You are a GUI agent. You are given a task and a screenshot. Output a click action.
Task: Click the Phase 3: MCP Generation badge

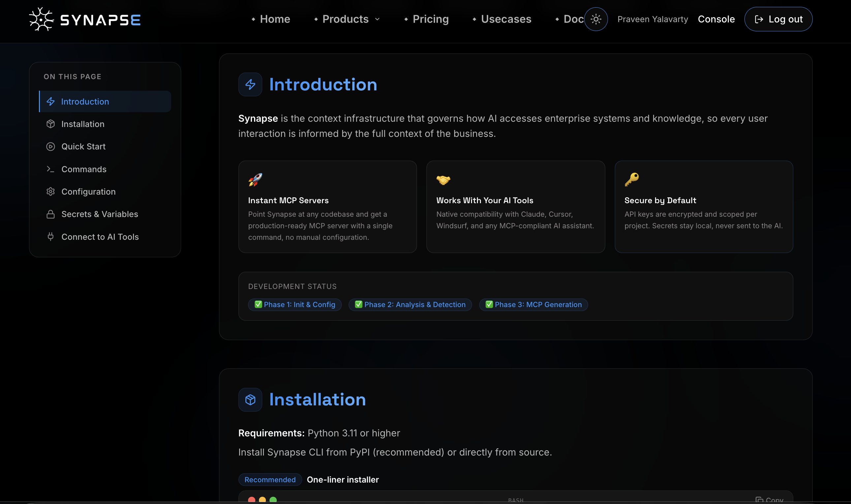(x=533, y=305)
